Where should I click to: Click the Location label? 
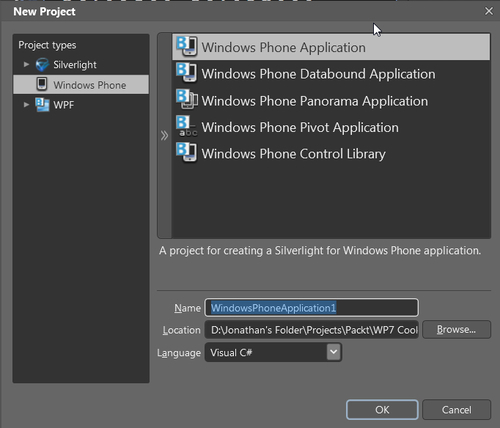tap(181, 330)
